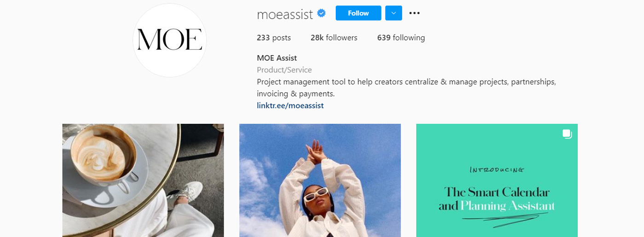Image resolution: width=644 pixels, height=237 pixels.
Task: Follow the moeassist account
Action: point(358,13)
